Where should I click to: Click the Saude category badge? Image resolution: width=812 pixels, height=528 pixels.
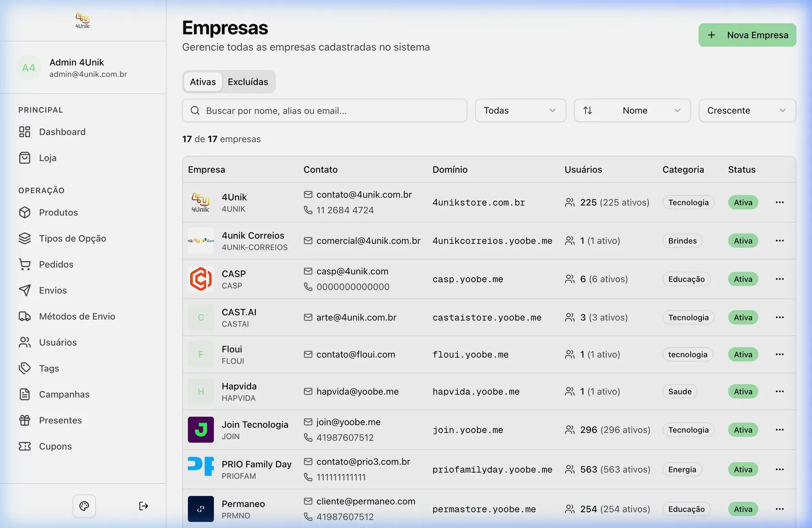(680, 392)
